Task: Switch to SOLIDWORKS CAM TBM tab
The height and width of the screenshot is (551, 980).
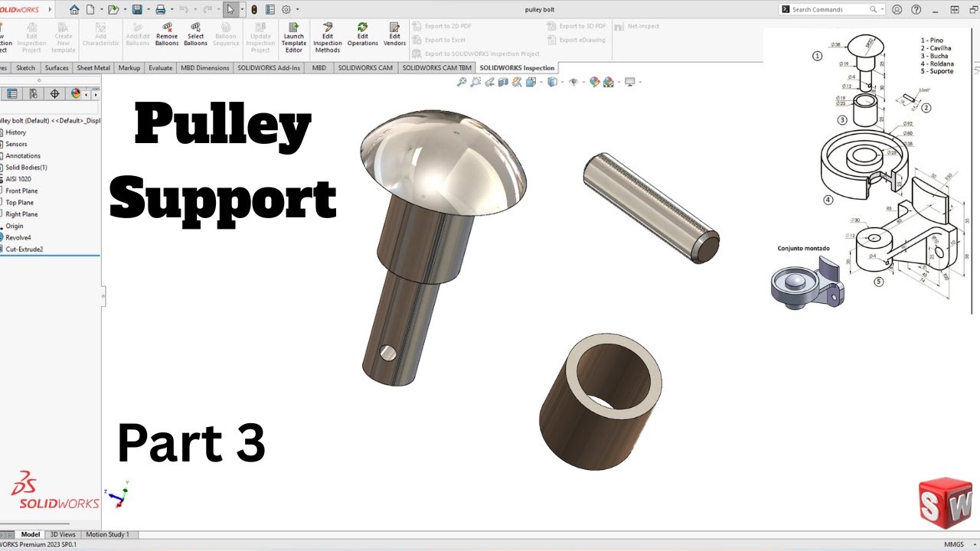Action: pos(437,67)
